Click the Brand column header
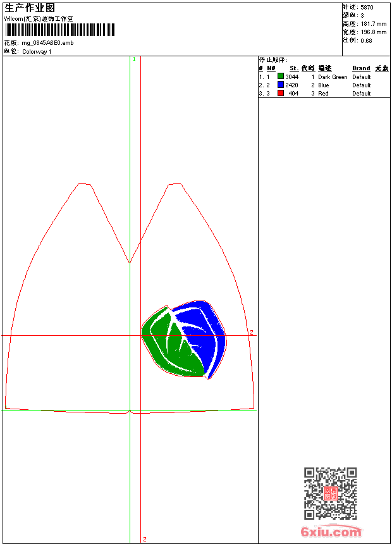The width and height of the screenshot is (392, 544). [361, 68]
